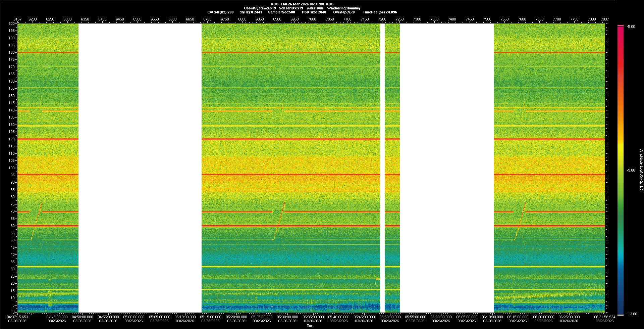The height and width of the screenshot is (329, 644).
Task: Click the large white data gap after 04:50
Action: [140, 168]
